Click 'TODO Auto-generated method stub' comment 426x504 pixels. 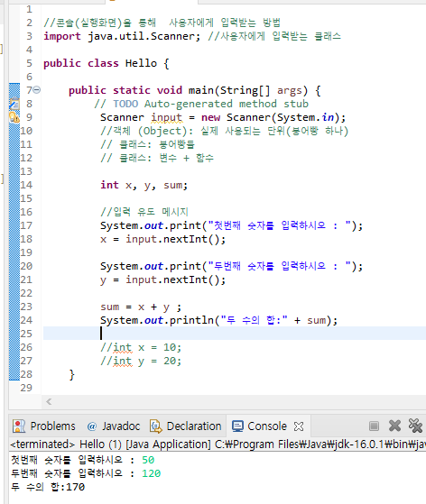point(210,105)
